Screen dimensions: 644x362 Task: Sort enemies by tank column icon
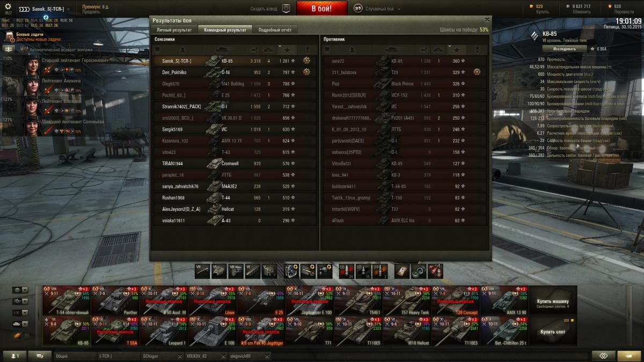pos(393,49)
